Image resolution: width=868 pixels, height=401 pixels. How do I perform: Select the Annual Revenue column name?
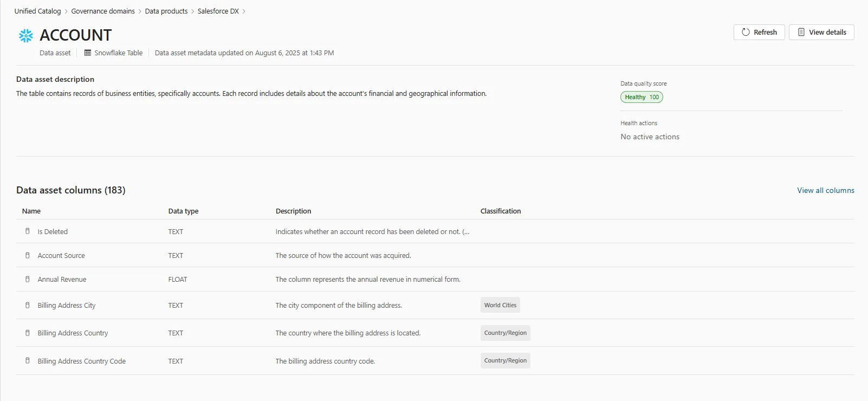(62, 279)
